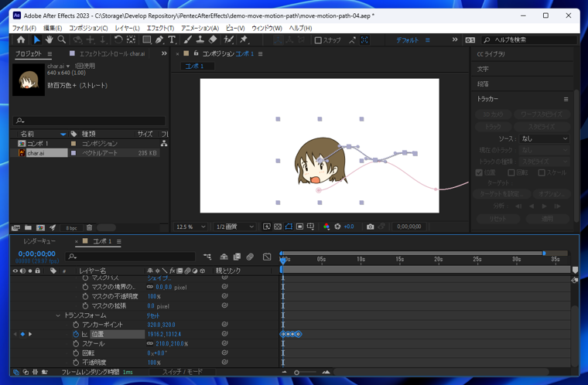This screenshot has width=588, height=385.
Task: Click the timeline zoom slider at the bottom
Action: [297, 373]
